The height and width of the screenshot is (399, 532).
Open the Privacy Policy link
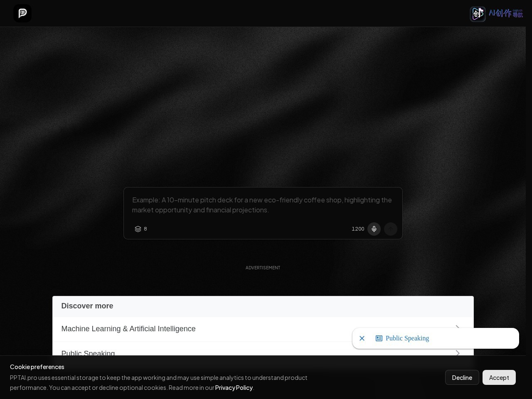coord(234,387)
